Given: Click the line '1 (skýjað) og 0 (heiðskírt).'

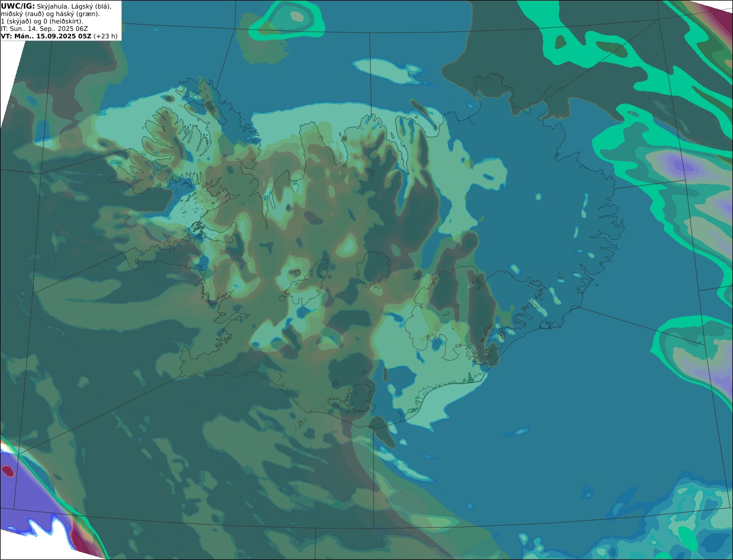Looking at the screenshot, I should (x=42, y=21).
